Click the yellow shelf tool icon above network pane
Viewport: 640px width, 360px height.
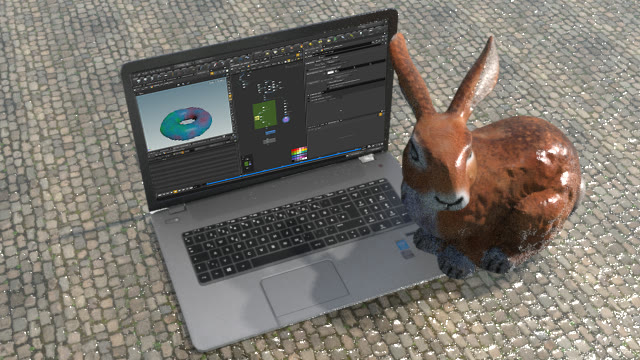pos(267,53)
